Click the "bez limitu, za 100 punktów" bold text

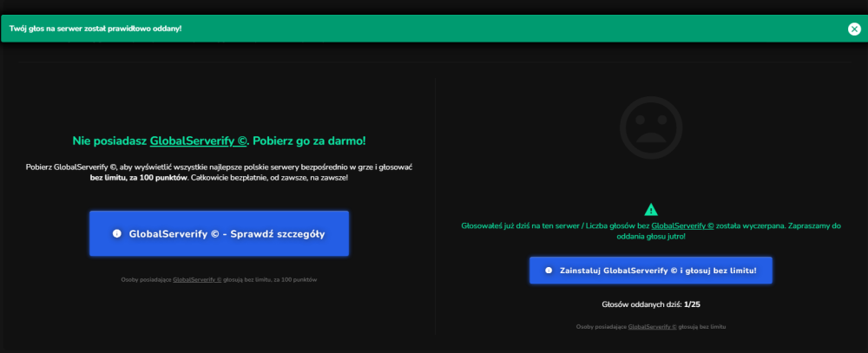pyautogui.click(x=138, y=180)
